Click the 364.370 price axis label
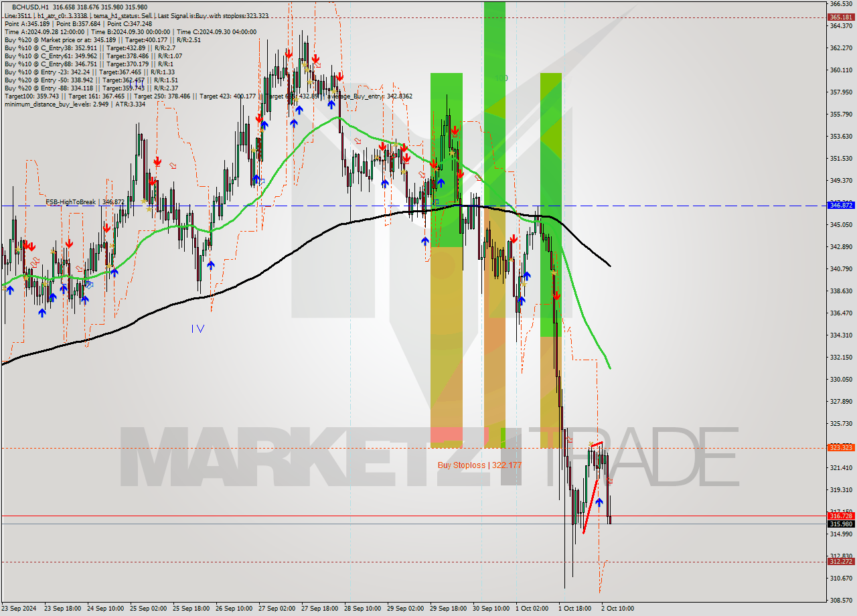The height and width of the screenshot is (616, 857). [842, 25]
